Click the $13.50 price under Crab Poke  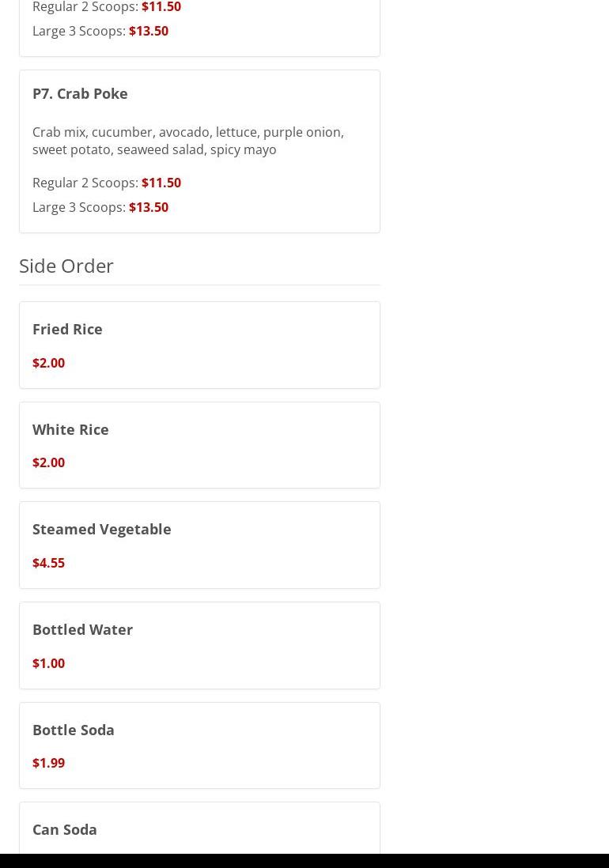tap(149, 207)
